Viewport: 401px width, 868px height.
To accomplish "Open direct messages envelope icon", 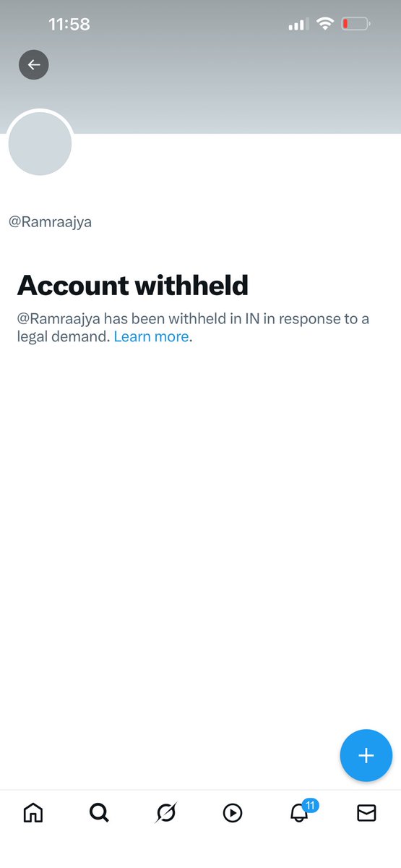I will (x=366, y=813).
